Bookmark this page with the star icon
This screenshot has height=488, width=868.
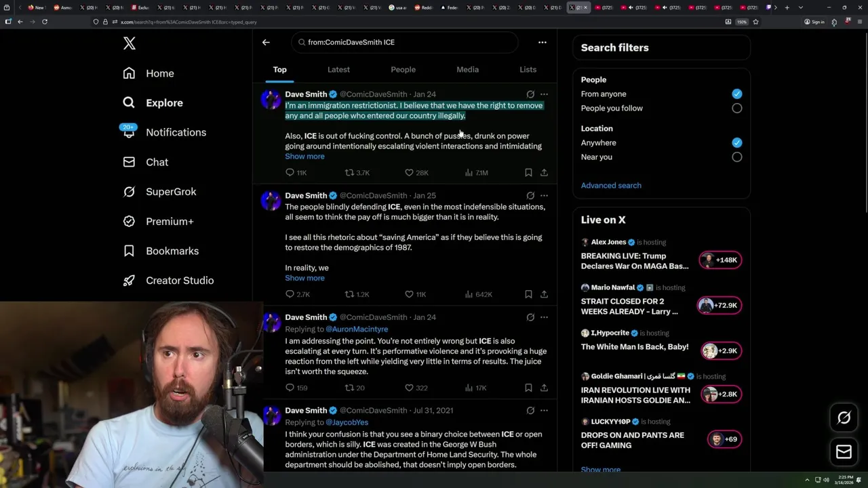[x=755, y=22]
